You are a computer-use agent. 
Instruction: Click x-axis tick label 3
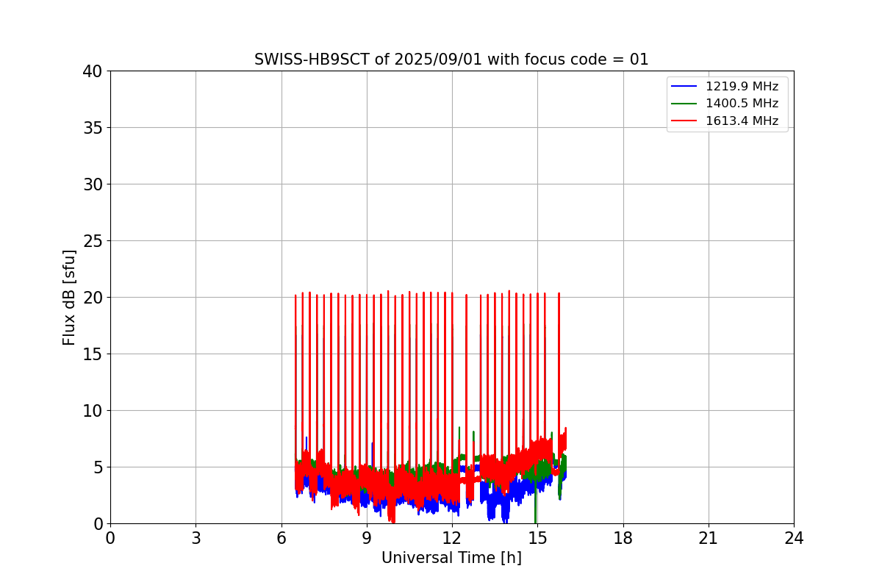[x=196, y=538]
